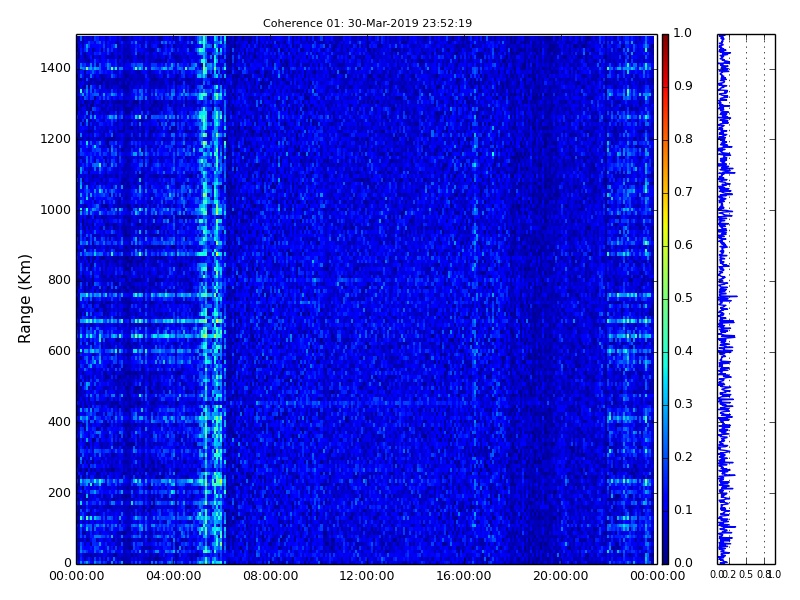Click the 04:00:00 time tick label
This screenshot has width=800, height=600.
(173, 576)
